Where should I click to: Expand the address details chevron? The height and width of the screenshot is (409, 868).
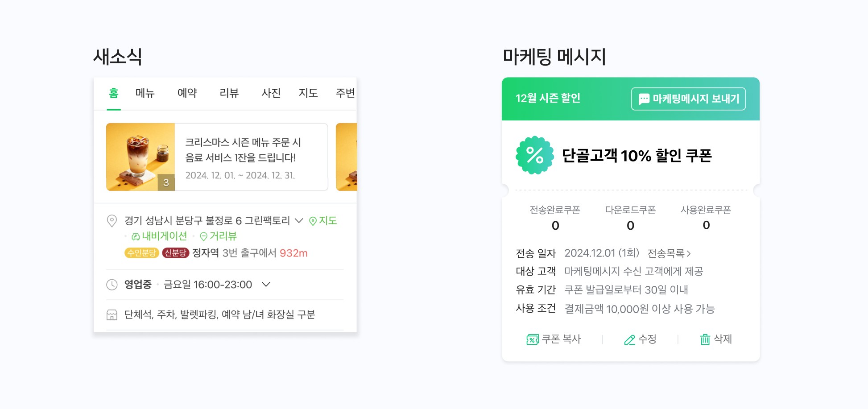coord(299,221)
